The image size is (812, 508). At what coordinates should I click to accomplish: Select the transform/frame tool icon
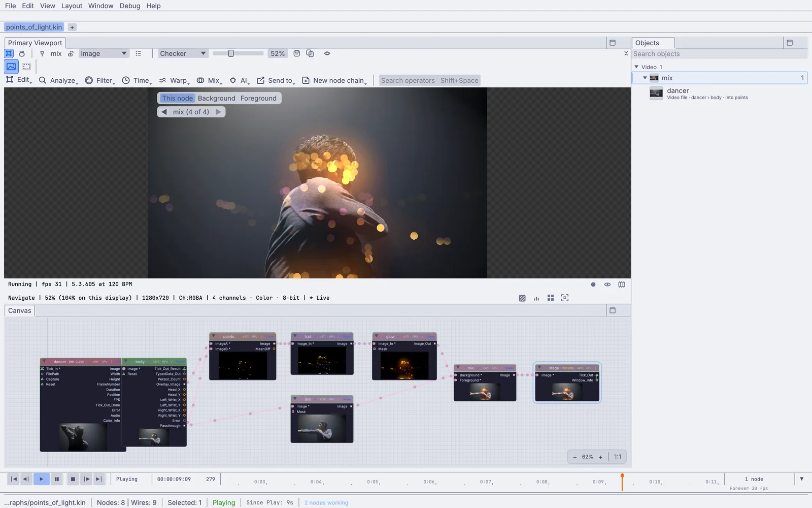[x=9, y=53]
